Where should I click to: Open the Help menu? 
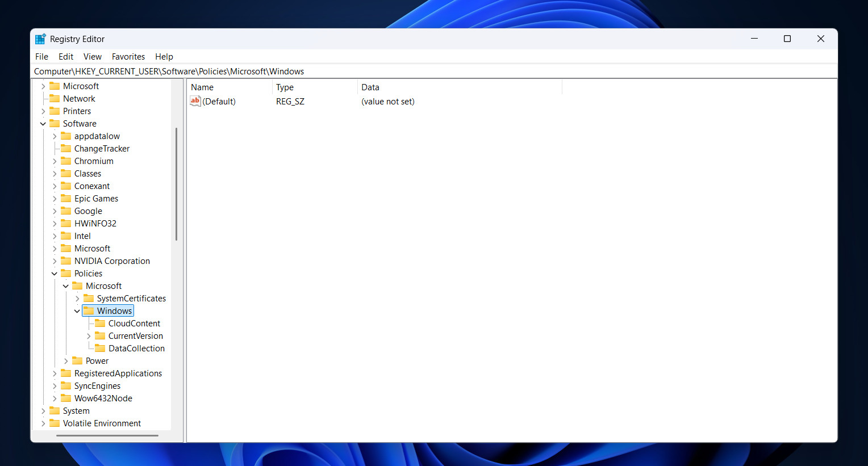tap(164, 56)
